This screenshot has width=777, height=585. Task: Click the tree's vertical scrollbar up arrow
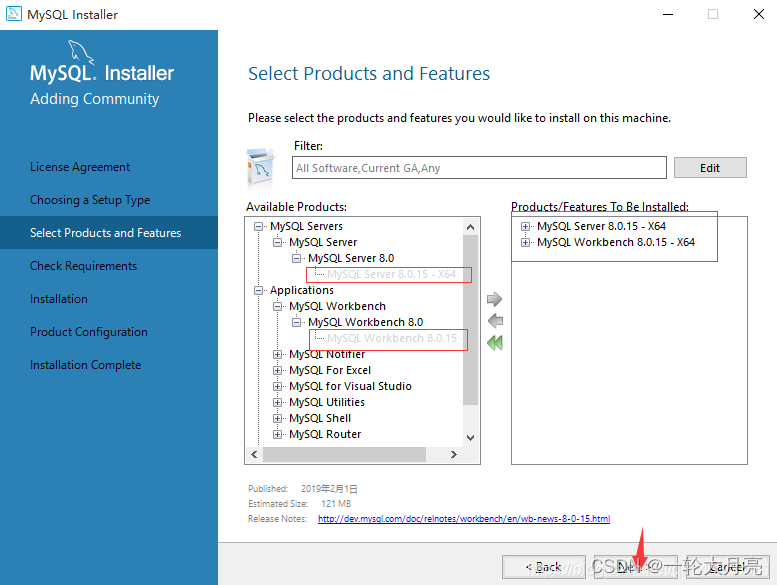tap(470, 227)
